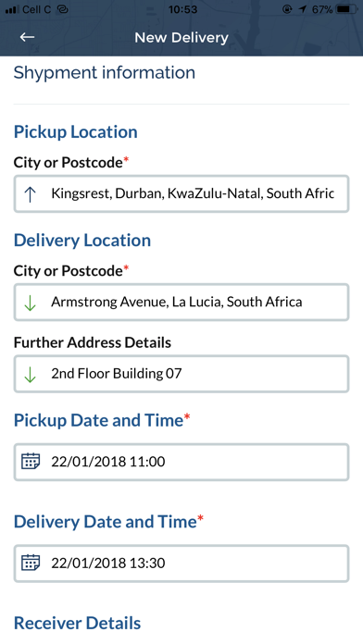Tap green down-arrow beside 2nd Floor Building

coord(30,374)
